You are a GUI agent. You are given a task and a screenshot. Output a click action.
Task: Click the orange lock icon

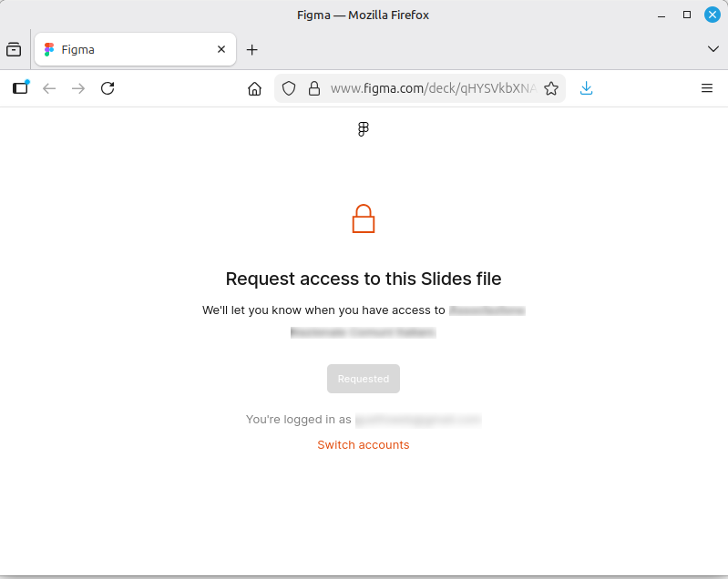pyautogui.click(x=364, y=219)
